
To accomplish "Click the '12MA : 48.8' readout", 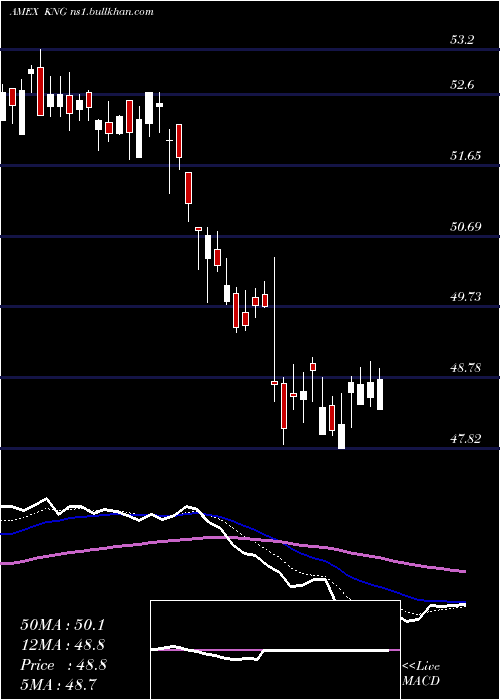I will tap(63, 645).
